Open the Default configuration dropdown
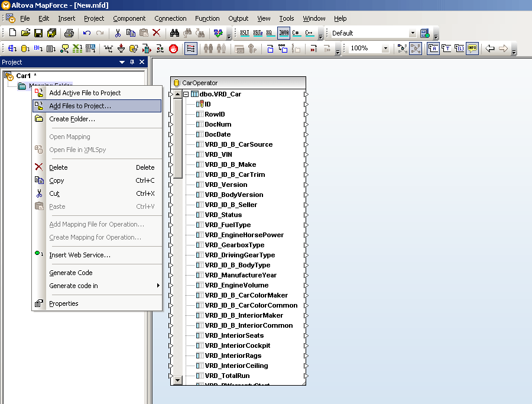Viewport: 532px width, 404px height. point(413,33)
